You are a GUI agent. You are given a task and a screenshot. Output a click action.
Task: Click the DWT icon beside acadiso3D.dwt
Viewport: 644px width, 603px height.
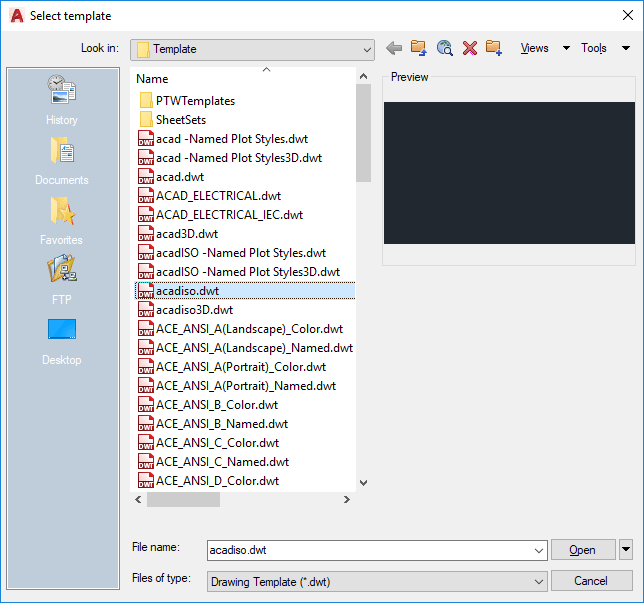(x=146, y=310)
